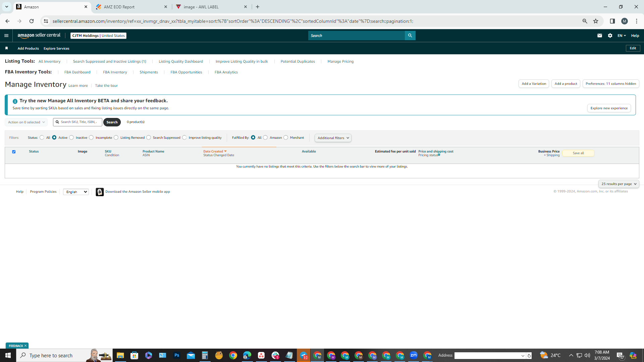Select the Inactive status radio button
This screenshot has width=644, height=362.
71,137
